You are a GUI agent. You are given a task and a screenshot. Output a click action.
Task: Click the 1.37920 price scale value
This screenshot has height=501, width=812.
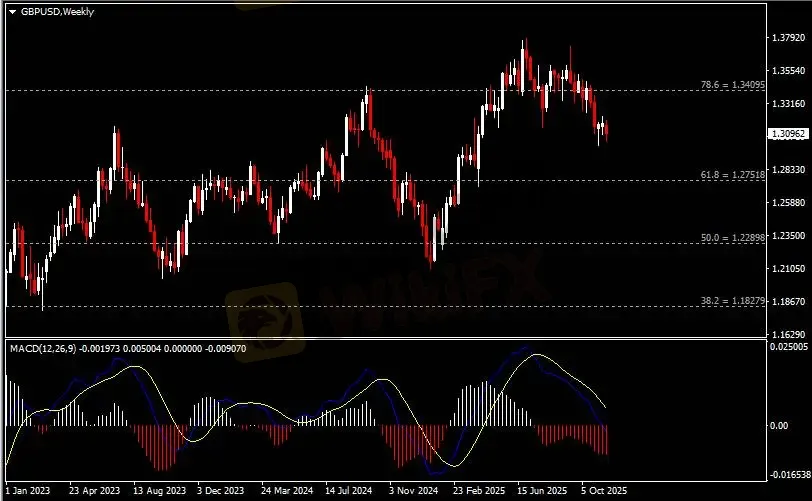pos(789,38)
